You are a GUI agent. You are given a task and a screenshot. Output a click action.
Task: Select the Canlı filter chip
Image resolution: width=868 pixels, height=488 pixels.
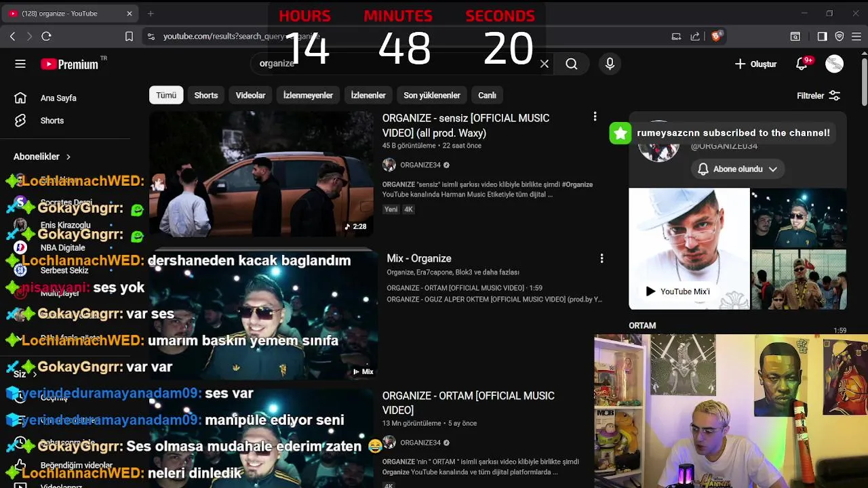tap(487, 96)
